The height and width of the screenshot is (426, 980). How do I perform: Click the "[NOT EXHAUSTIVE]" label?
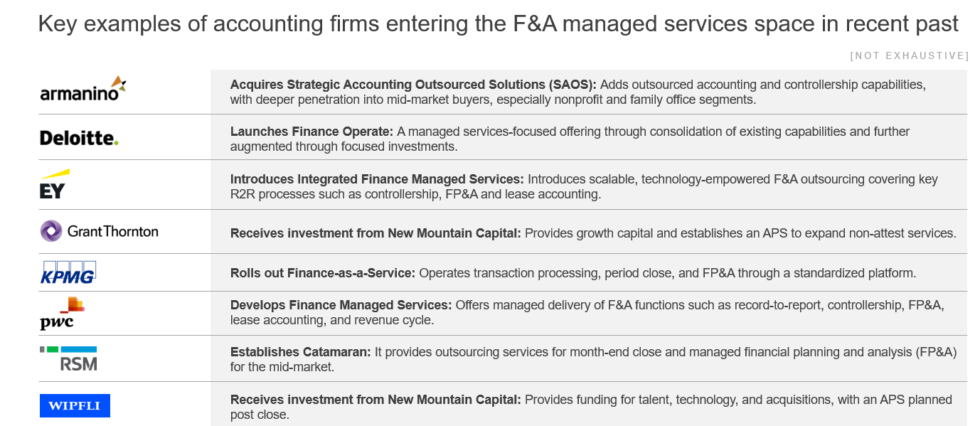[x=910, y=55]
